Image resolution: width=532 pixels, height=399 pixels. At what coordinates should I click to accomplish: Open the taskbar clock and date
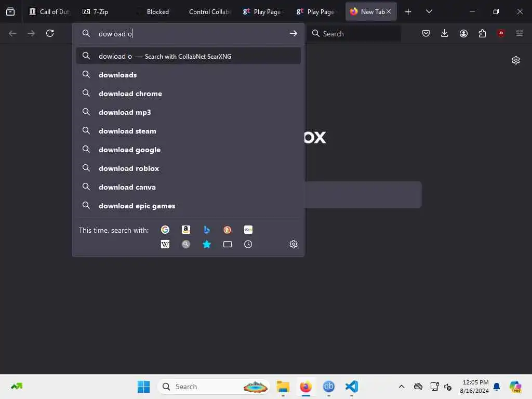coord(474,387)
